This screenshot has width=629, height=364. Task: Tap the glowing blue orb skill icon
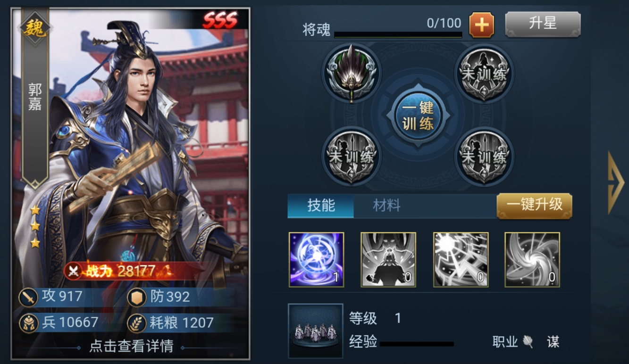coord(317,260)
